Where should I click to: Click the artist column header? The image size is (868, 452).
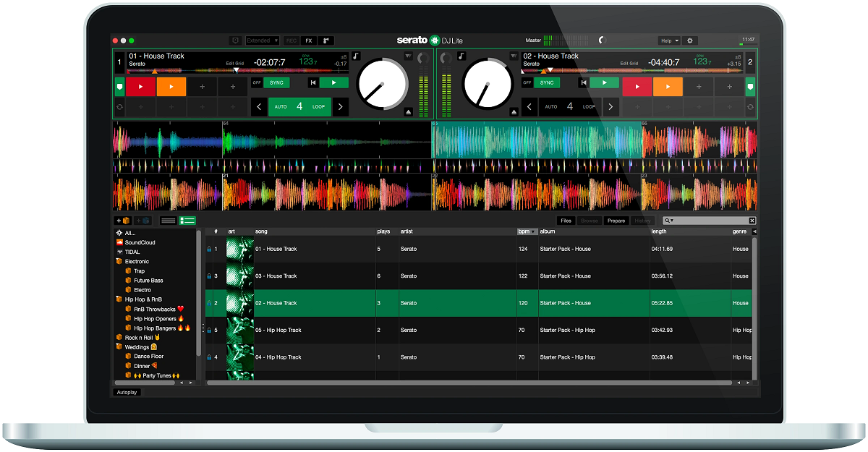point(457,231)
